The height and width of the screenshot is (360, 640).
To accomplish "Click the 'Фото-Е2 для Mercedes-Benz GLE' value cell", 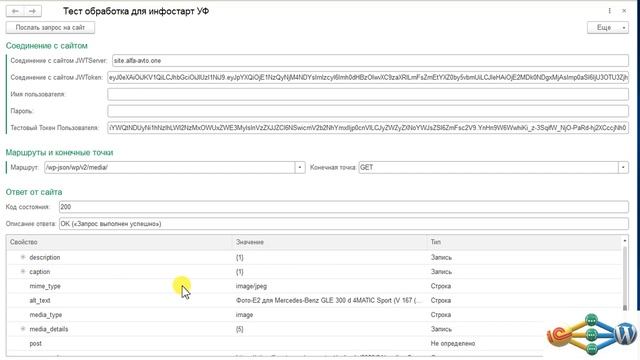I will pos(329,300).
